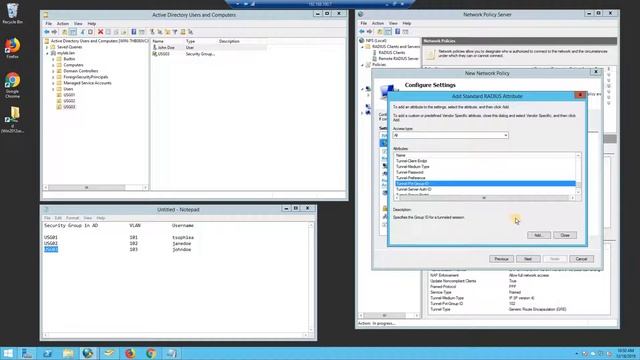This screenshot has width=640, height=360.
Task: Click Firefox icon in taskbar
Action: (130, 353)
